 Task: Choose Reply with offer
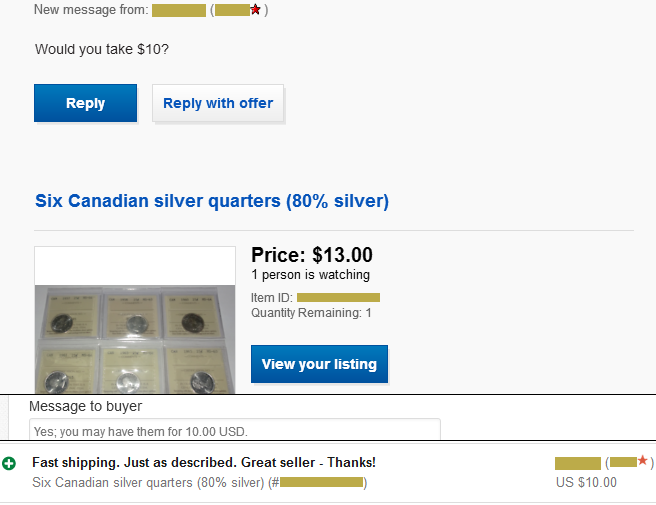tap(218, 103)
